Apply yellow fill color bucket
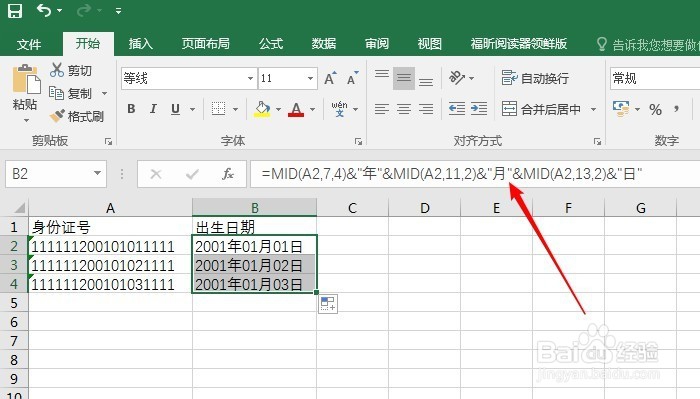This screenshot has width=700, height=399. (x=262, y=108)
